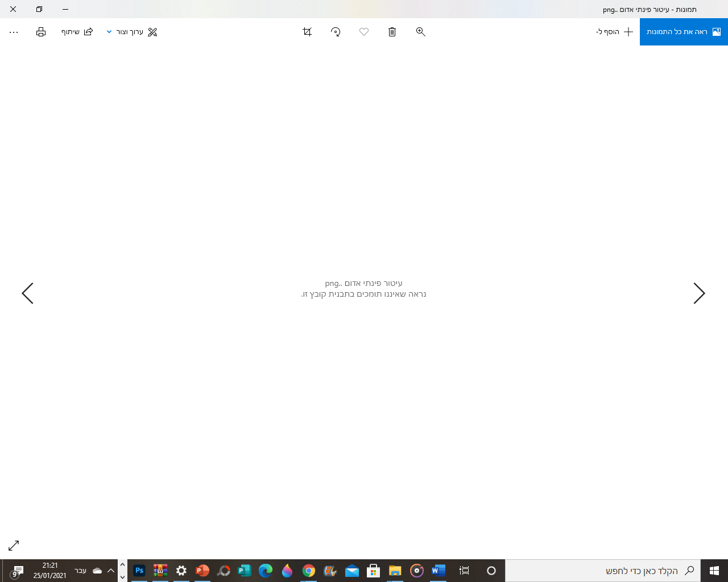The image size is (728, 582).
Task: Open the Edit & Create drawing icon
Action: pos(152,32)
